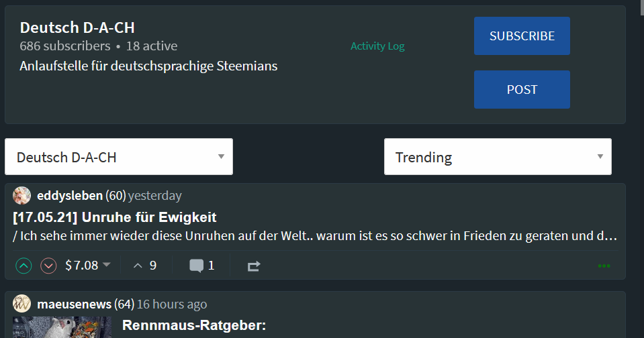Open the Deutsch D-A-CH community dropdown

[119, 157]
